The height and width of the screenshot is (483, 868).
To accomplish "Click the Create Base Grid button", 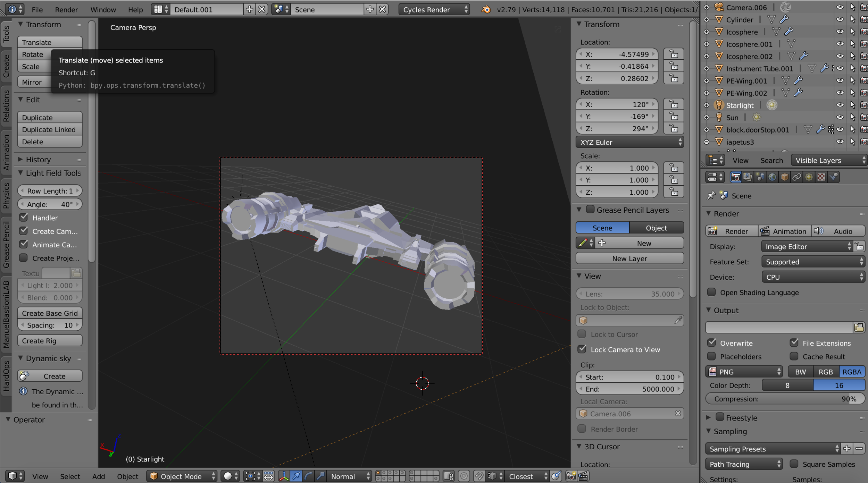I will tap(50, 313).
